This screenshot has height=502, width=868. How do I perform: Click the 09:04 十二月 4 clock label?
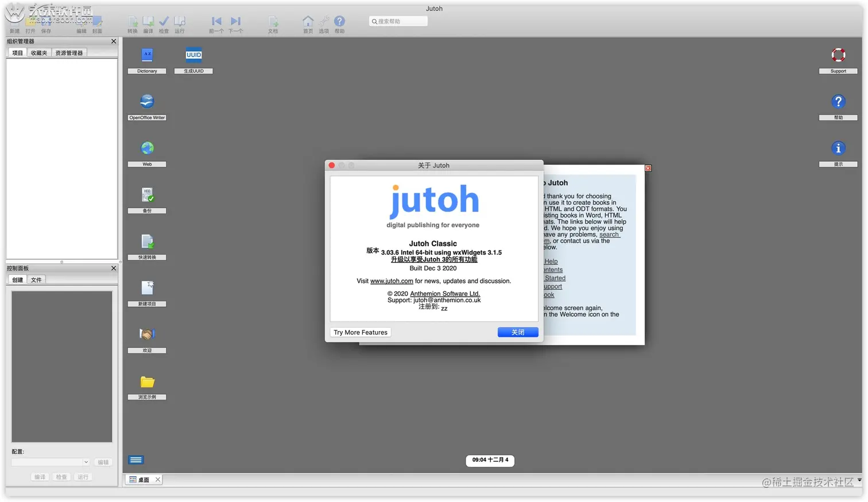490,460
